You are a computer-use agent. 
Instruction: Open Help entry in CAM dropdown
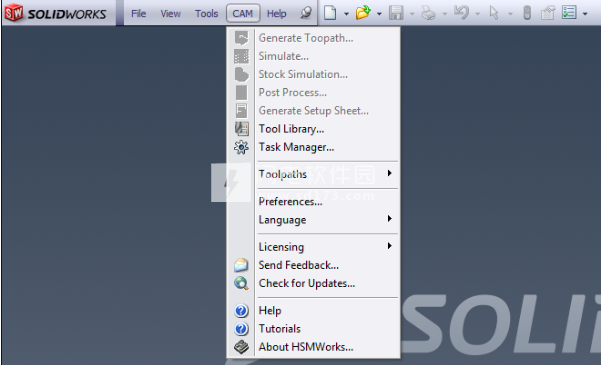click(x=314, y=310)
